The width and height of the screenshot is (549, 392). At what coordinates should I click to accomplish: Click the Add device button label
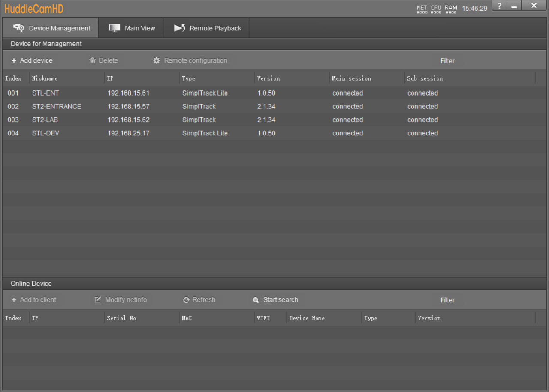[x=36, y=60]
